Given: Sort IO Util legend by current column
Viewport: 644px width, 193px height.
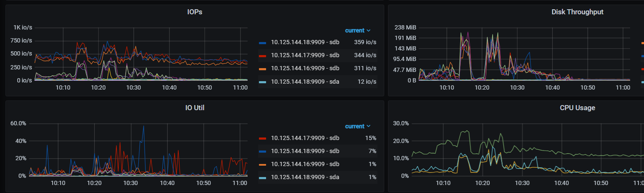Looking at the screenshot, I should (357, 127).
